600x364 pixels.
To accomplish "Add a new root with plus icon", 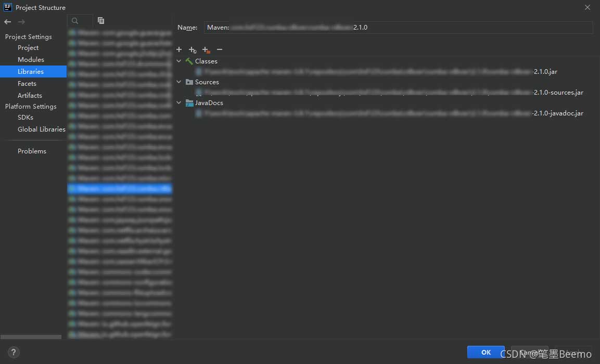I will pyautogui.click(x=179, y=49).
